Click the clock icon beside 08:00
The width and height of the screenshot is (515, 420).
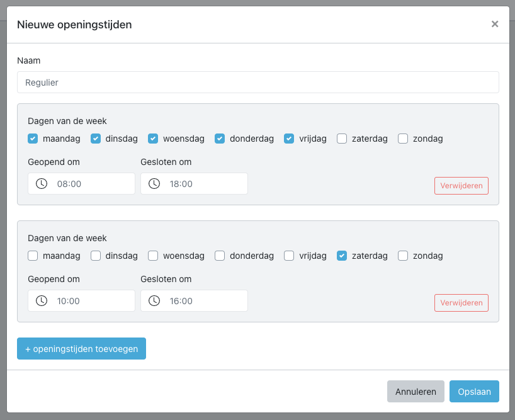point(42,184)
